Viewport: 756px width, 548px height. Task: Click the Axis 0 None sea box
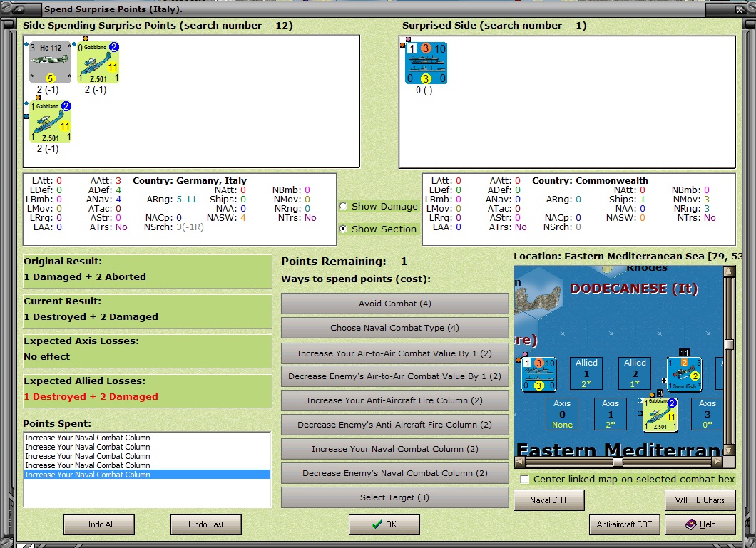click(x=562, y=413)
